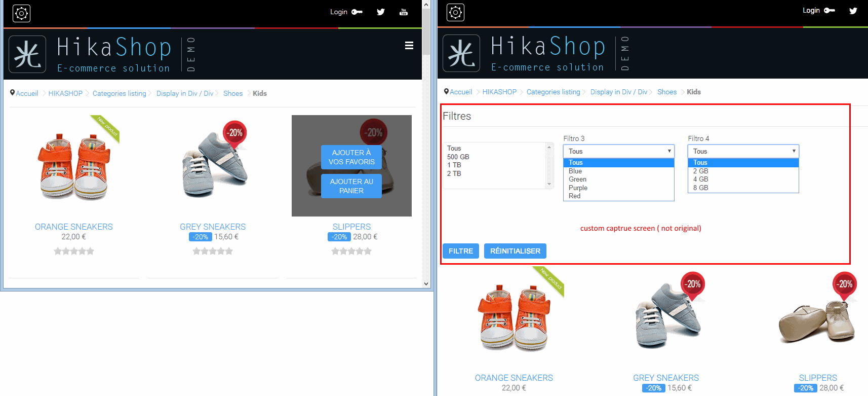Go to Accueil breadcrumb in right window

pos(461,92)
